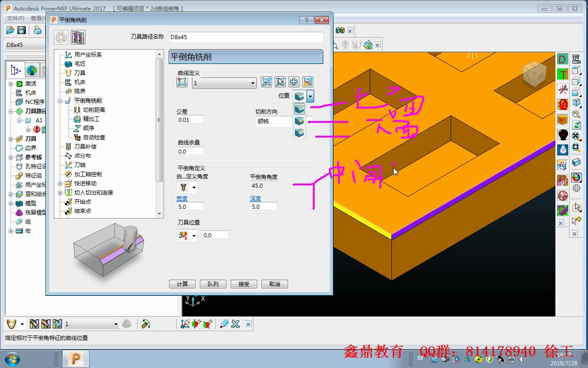Click the pick curve icon in 曲线定义
This screenshot has width=588, height=368.
click(182, 82)
